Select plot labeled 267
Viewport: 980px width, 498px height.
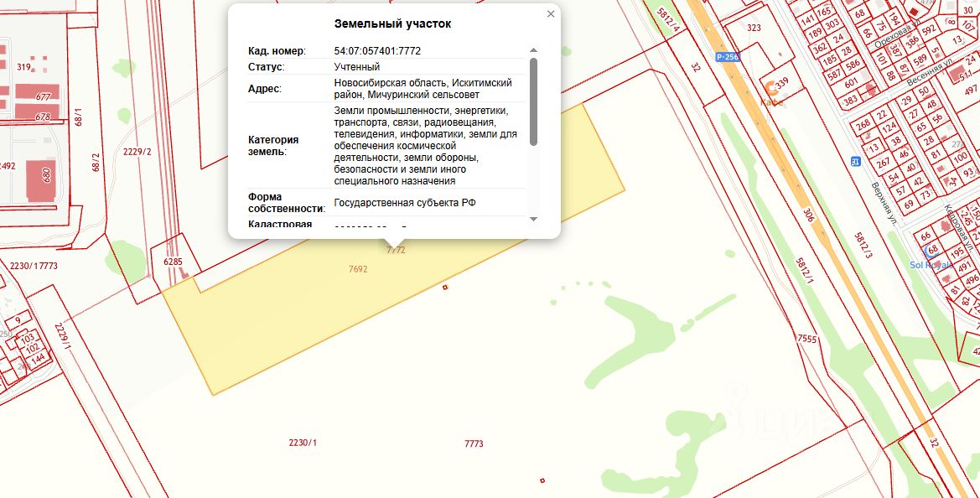point(883,163)
